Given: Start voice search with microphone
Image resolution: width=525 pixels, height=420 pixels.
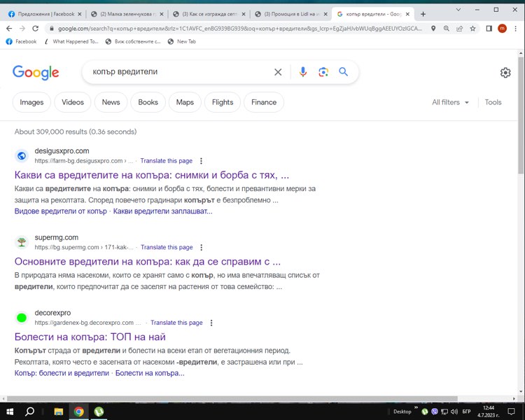Looking at the screenshot, I should tap(302, 71).
